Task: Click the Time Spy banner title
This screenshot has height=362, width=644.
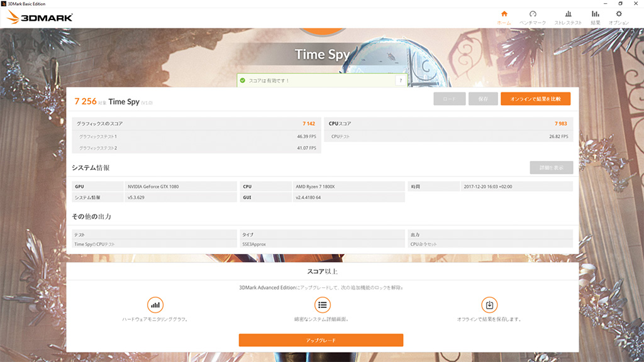Action: tap(322, 54)
